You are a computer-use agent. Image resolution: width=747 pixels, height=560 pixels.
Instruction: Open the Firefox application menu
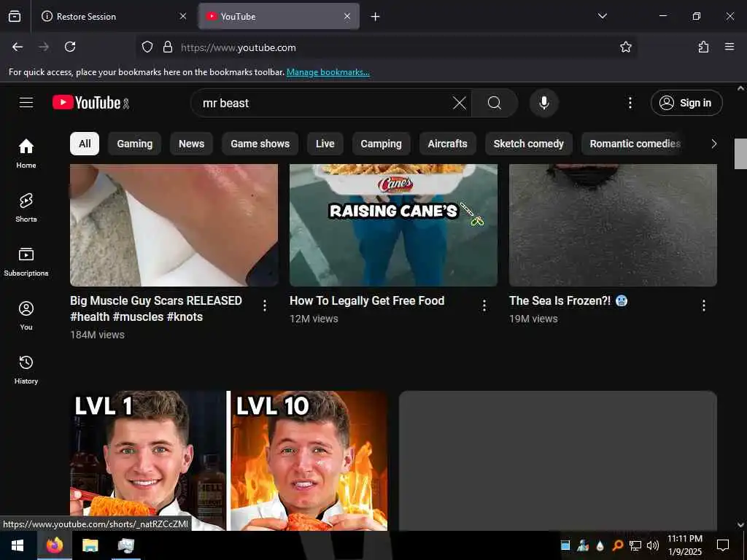[x=729, y=47]
